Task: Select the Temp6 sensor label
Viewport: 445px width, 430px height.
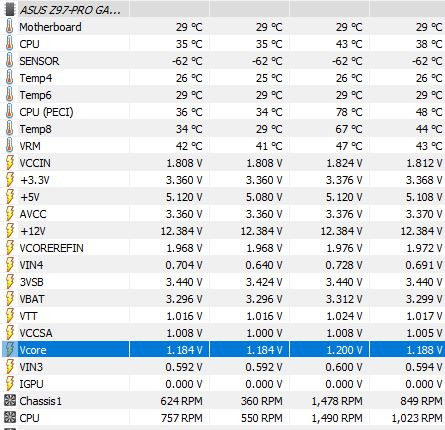Action: pos(35,95)
